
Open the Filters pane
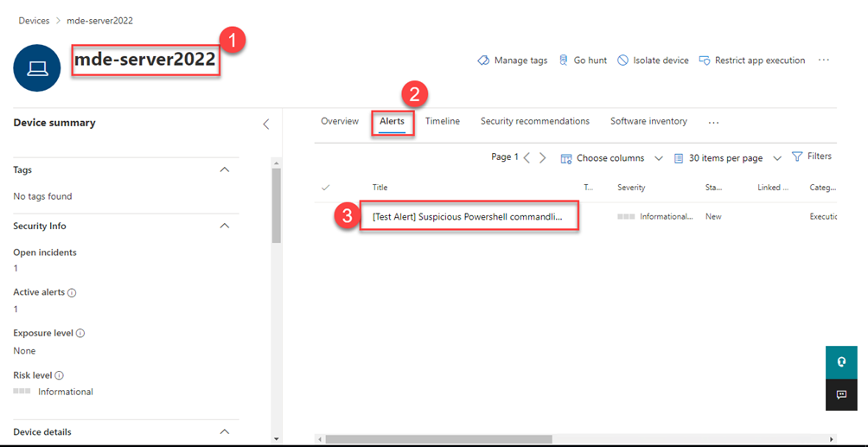pos(812,156)
